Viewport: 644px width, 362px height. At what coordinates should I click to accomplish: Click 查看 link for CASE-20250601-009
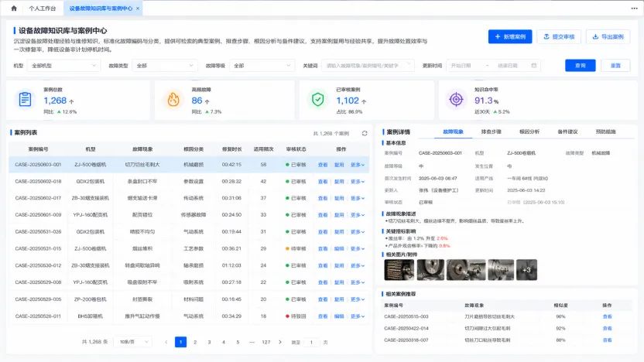[323, 215]
